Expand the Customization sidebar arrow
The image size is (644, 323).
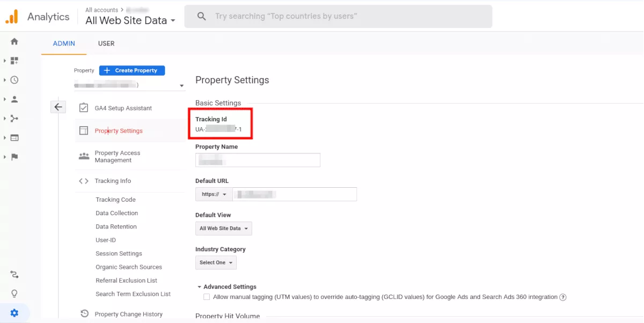pos(5,61)
